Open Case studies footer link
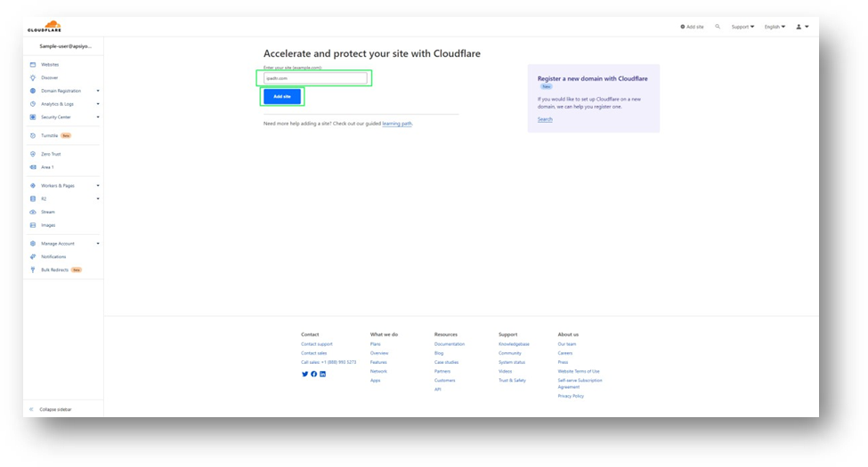This screenshot has width=868, height=467. (x=446, y=362)
